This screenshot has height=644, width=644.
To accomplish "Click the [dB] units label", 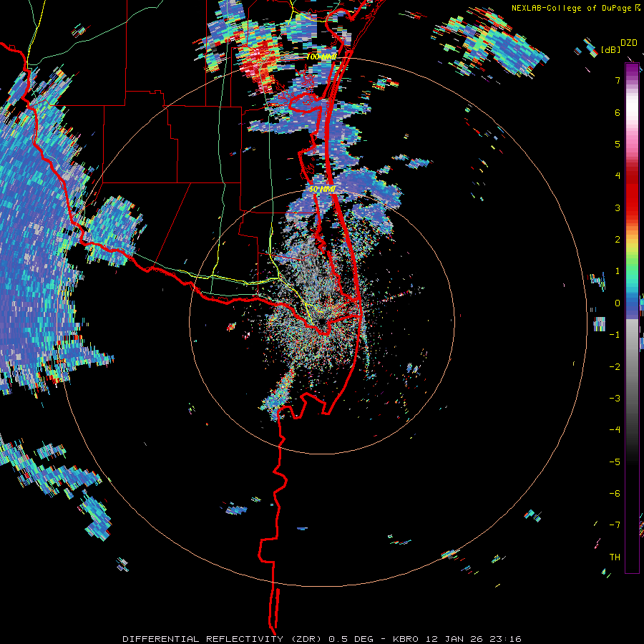I will (611, 49).
